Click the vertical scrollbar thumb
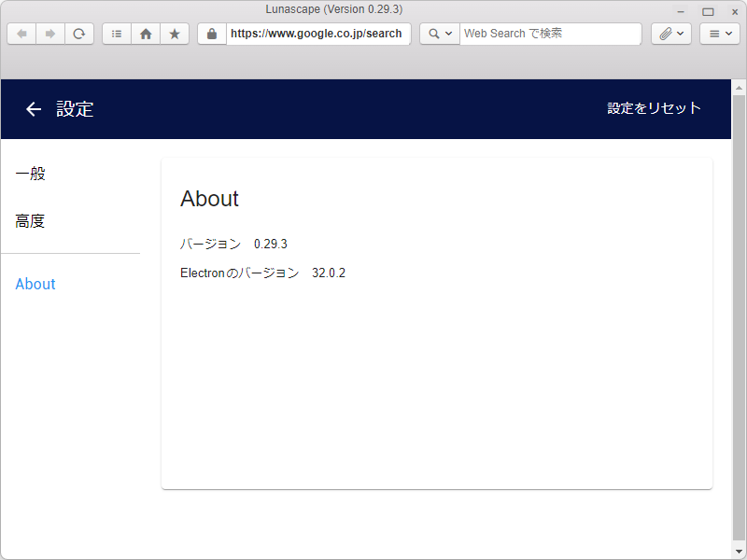The image size is (747, 560). click(x=739, y=318)
